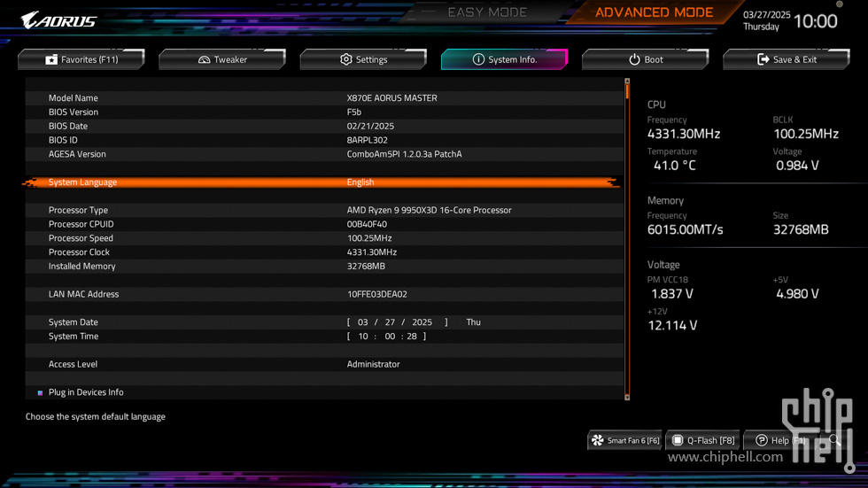
Task: Click the System Info circle-i icon
Action: [x=478, y=59]
